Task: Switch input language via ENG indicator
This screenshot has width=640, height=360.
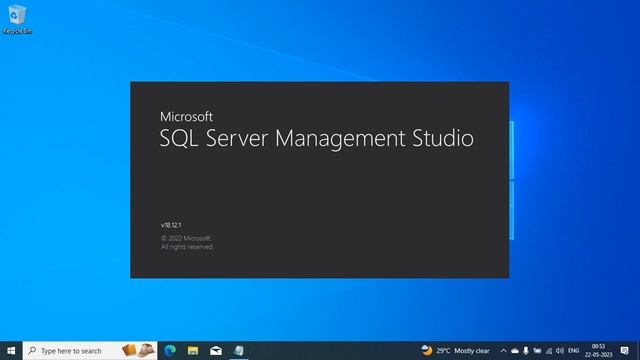Action: coord(573,351)
